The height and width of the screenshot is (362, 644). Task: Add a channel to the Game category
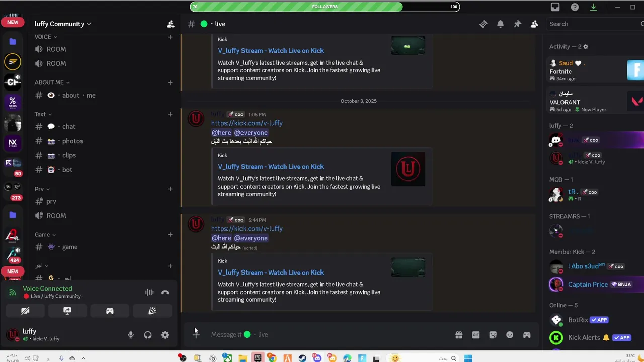tap(170, 234)
